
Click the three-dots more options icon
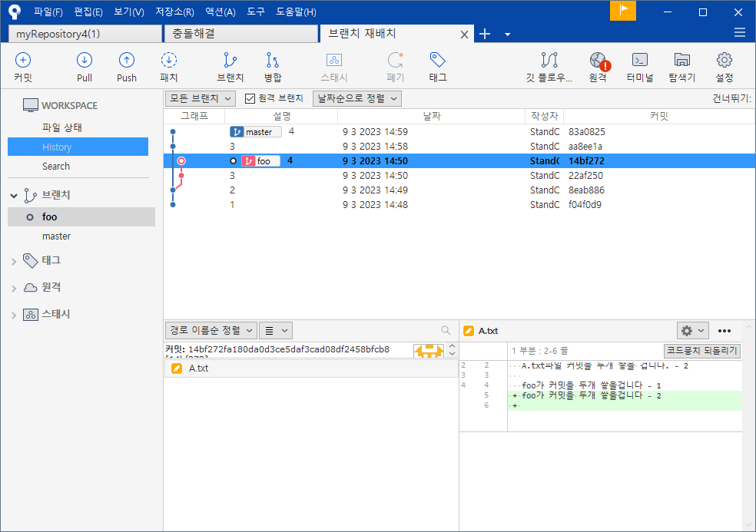click(724, 331)
